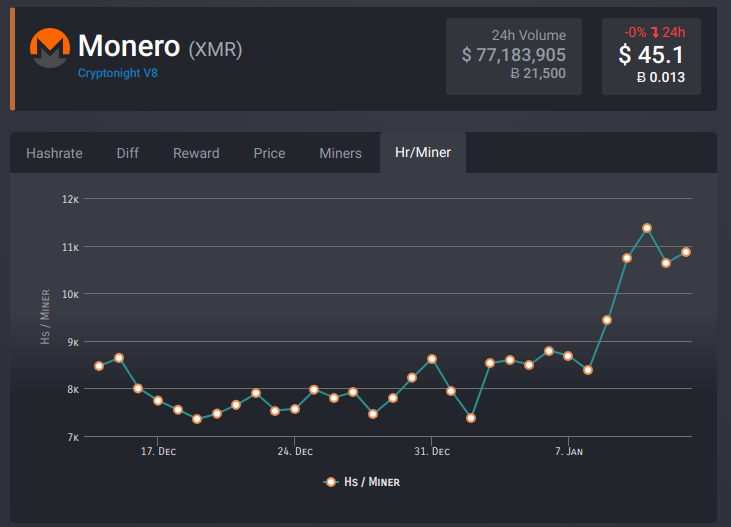Switch to the Hashrate tab
This screenshot has width=731, height=527.
(54, 153)
